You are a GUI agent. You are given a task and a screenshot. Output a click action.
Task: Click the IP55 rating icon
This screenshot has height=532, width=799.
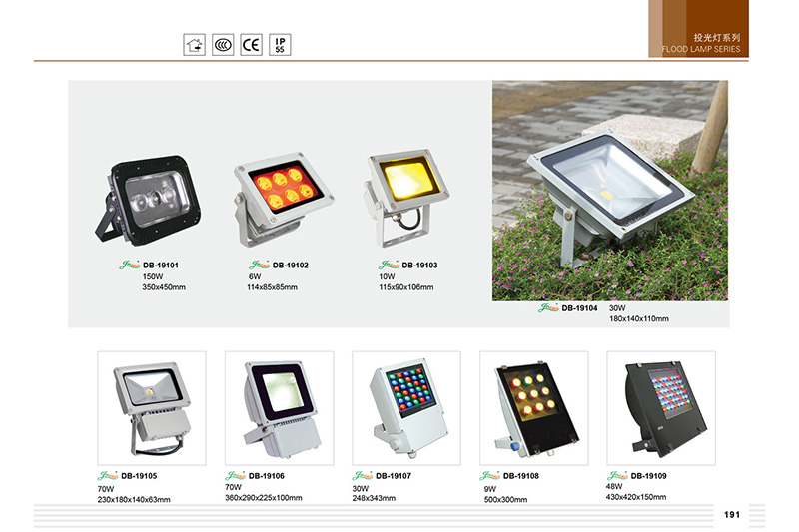coord(280,45)
